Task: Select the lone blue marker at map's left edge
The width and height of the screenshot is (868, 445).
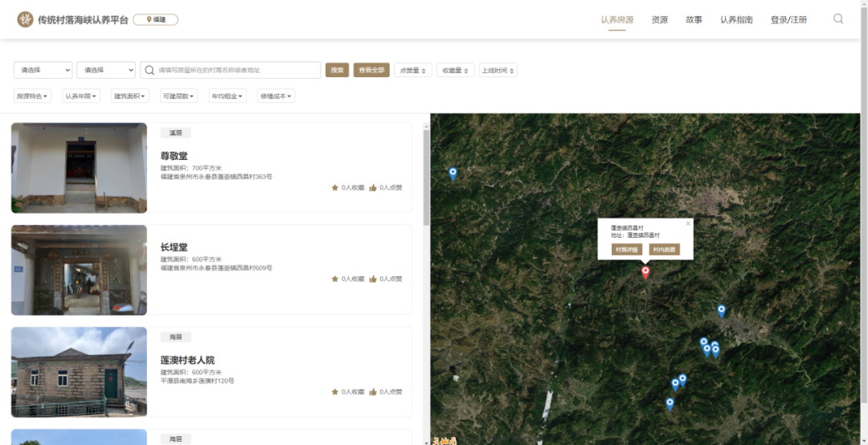Action: pyautogui.click(x=452, y=174)
